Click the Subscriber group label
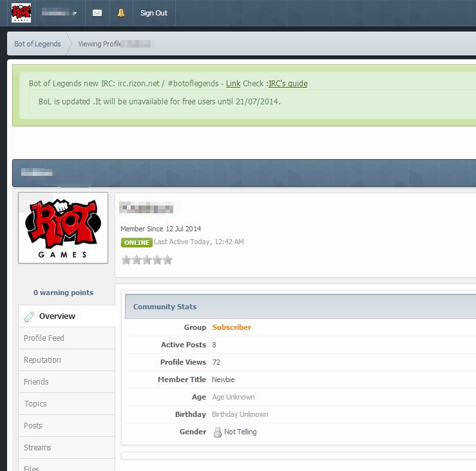Screen dimensions: 476x471 coord(232,327)
